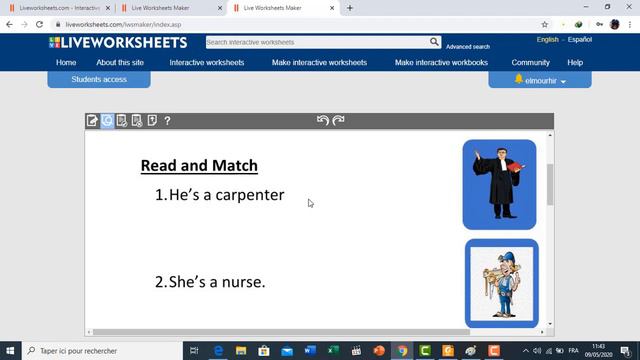Screen dimensions: 640x360
Task: Undo the last editor action
Action: [322, 120]
